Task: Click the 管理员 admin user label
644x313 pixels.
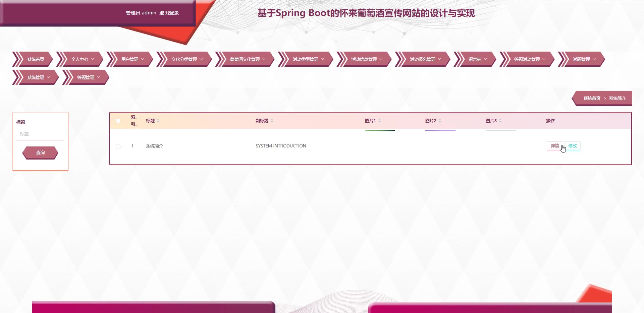Action: tap(141, 13)
